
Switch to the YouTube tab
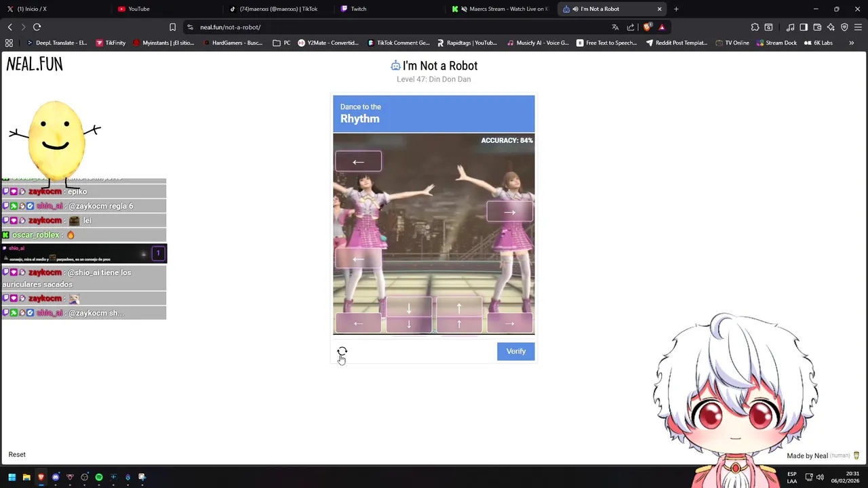pyautogui.click(x=167, y=9)
